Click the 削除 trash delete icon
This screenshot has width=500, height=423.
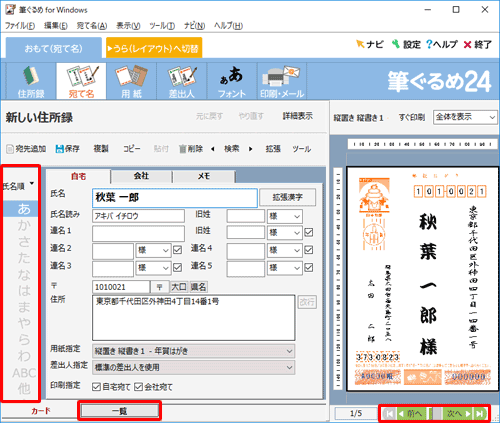(x=191, y=149)
